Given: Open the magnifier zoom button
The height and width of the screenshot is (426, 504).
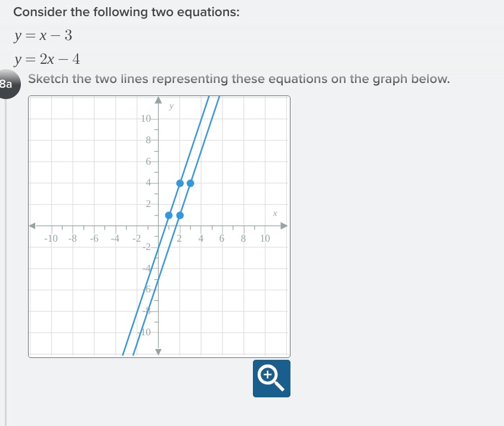Looking at the screenshot, I should pos(271,378).
